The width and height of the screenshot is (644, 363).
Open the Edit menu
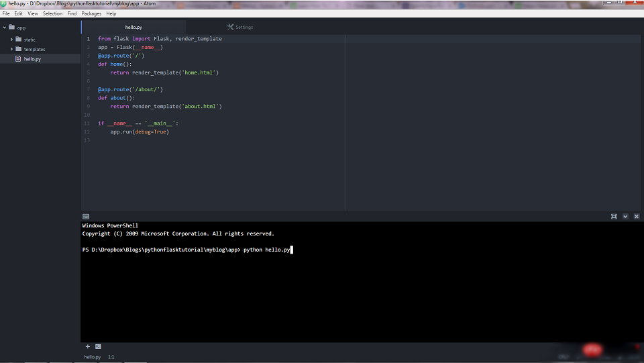(x=19, y=13)
